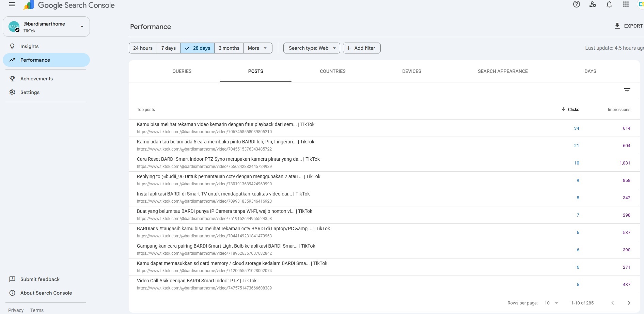Click the Google Search Console logo
This screenshot has width=644, height=314.
[x=69, y=5]
